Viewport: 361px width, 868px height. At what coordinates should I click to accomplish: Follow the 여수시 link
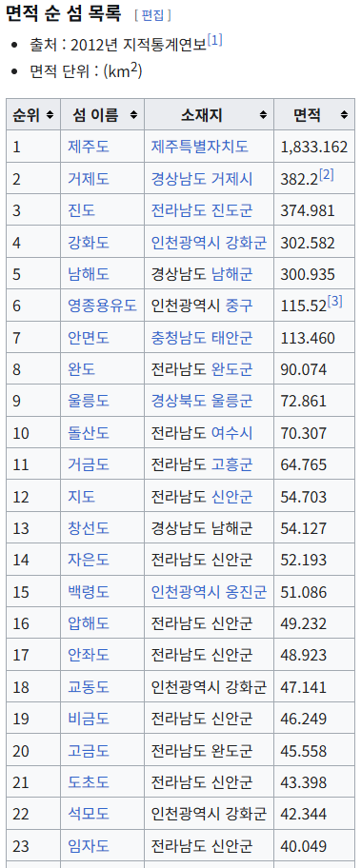click(x=232, y=433)
